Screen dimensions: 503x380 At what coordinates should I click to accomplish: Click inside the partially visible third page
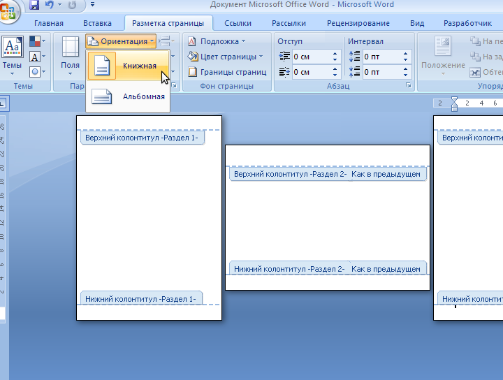click(468, 217)
